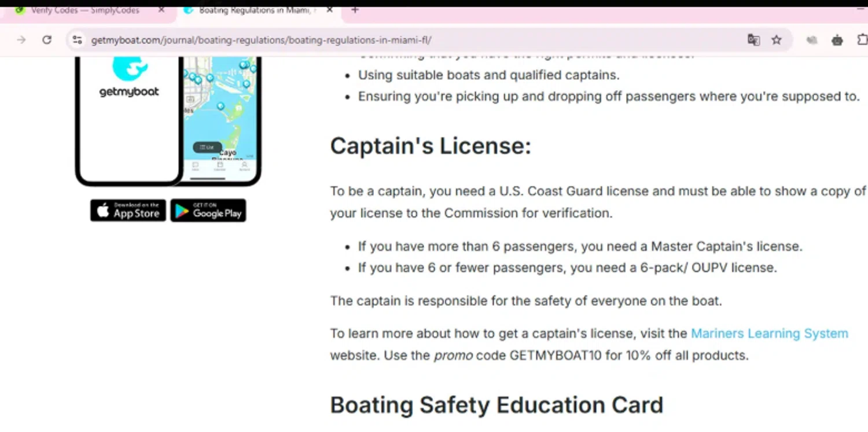Viewport: 868px width, 432px height.
Task: Download on the App Store badge
Action: point(128,211)
